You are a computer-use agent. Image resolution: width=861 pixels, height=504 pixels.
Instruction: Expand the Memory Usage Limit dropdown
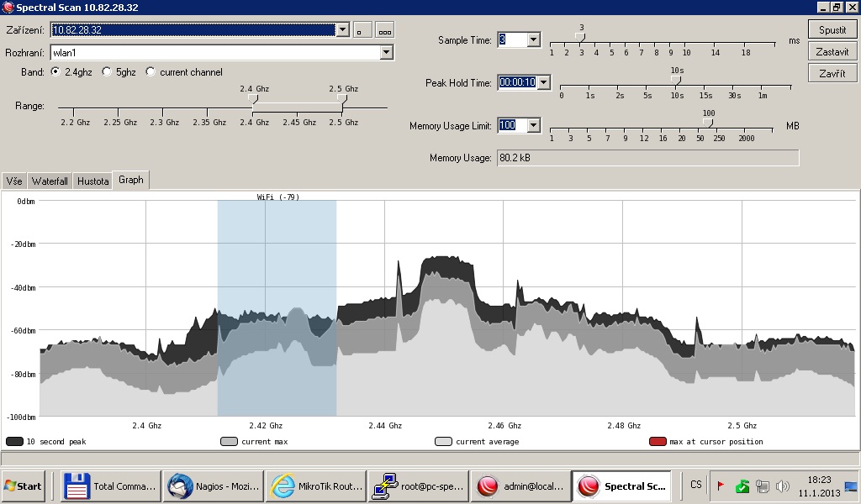[533, 125]
